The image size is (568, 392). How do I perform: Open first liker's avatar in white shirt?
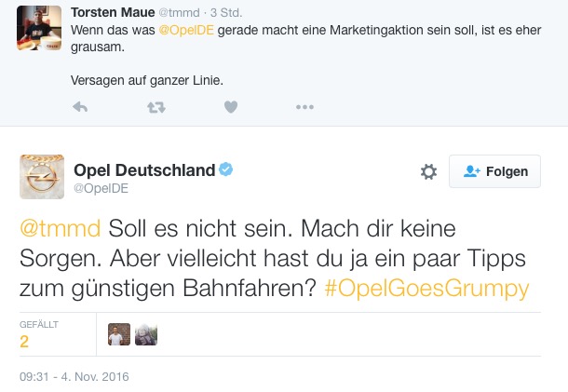coord(119,334)
